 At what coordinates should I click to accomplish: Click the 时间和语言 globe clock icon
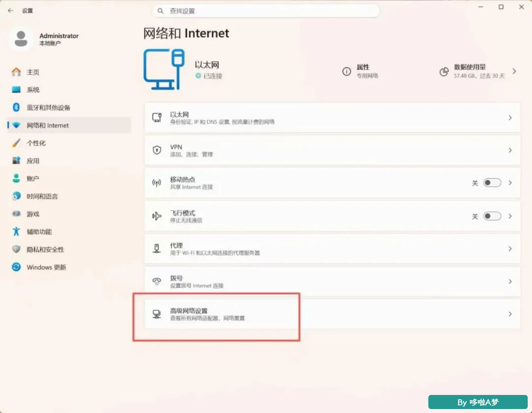16,196
